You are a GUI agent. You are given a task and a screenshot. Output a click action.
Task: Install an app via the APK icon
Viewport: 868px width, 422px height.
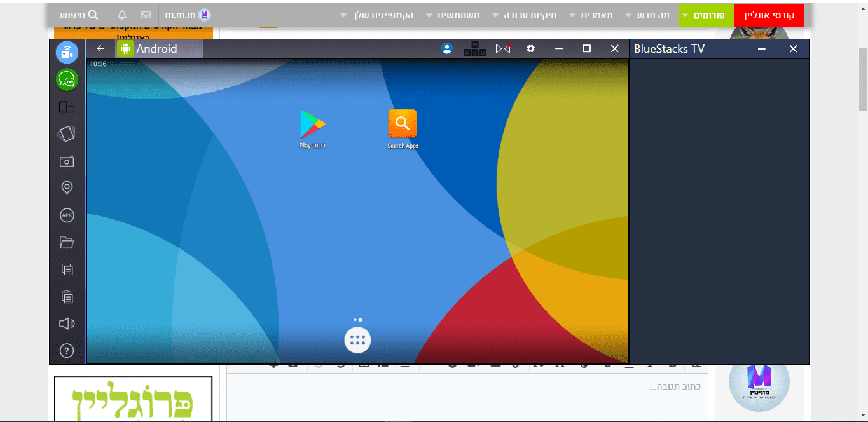click(x=67, y=215)
